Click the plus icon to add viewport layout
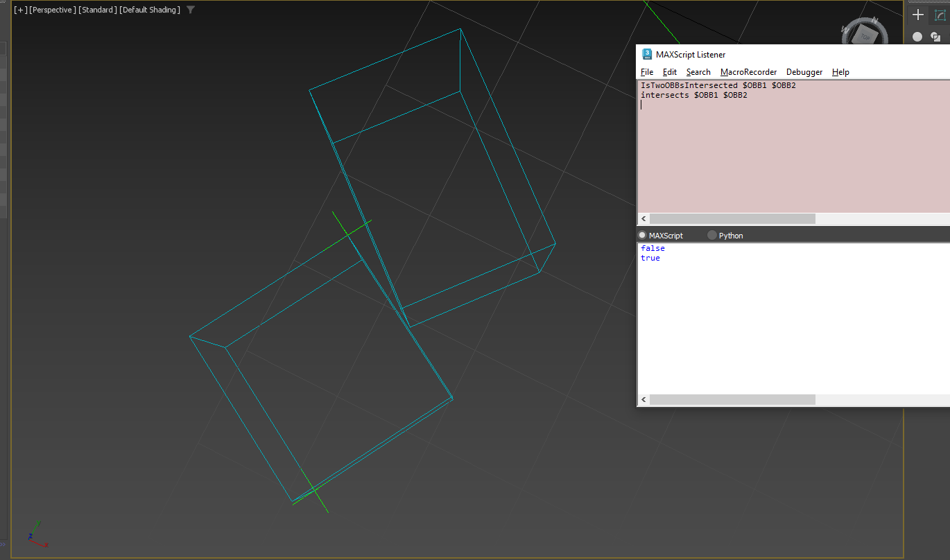 click(x=917, y=14)
